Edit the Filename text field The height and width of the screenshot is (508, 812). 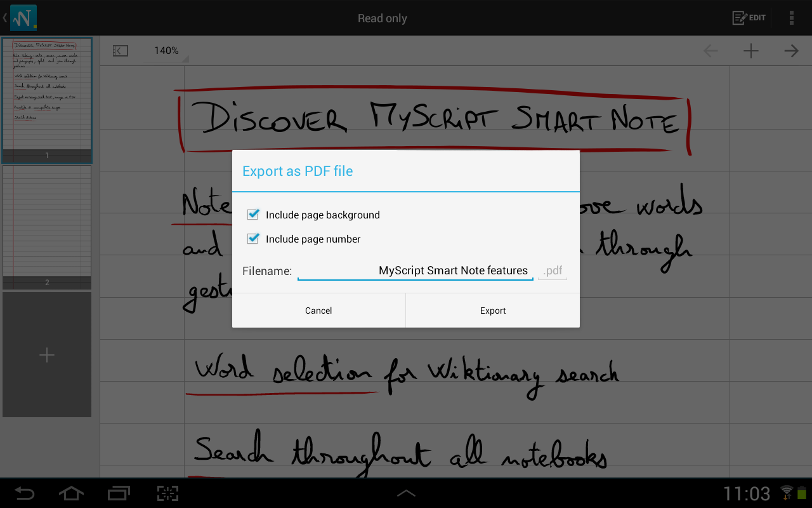(x=416, y=271)
